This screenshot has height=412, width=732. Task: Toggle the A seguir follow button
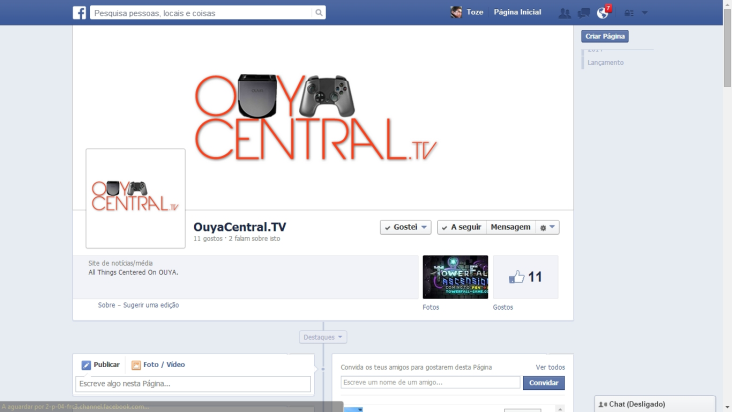pos(462,227)
